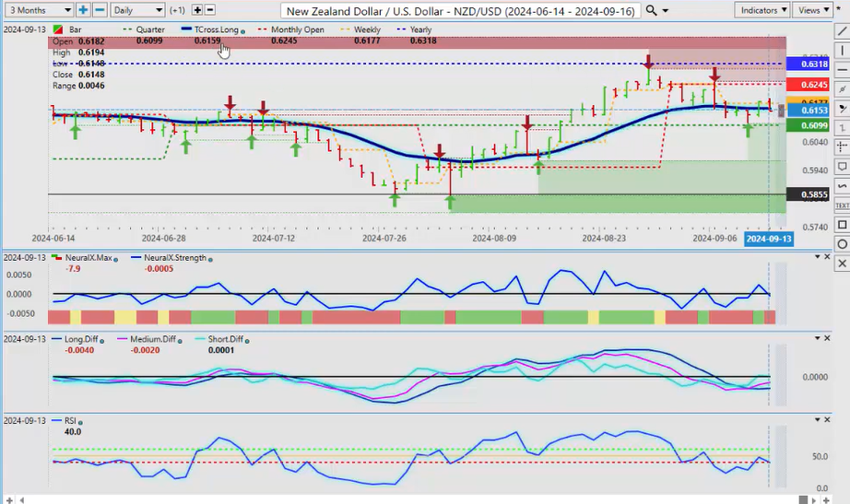Open the 3 Months range dropdown

click(x=37, y=10)
